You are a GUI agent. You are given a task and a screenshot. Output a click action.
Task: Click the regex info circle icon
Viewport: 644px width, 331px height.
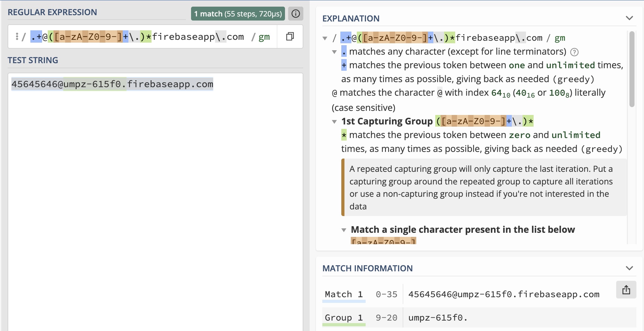pos(295,14)
